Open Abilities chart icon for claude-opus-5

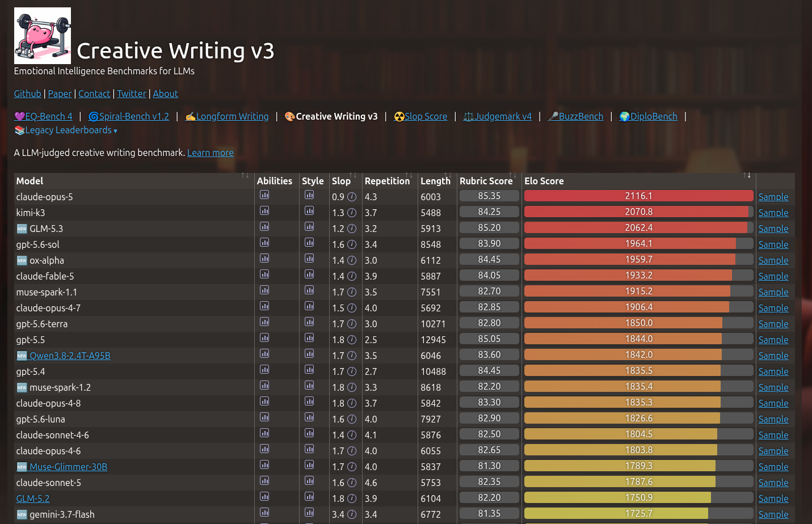point(264,195)
